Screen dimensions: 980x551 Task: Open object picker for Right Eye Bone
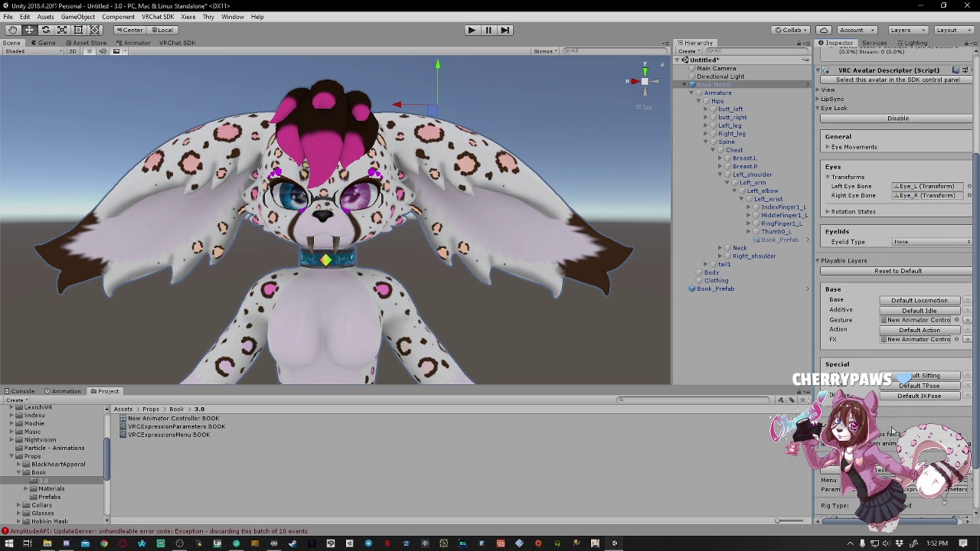click(x=969, y=195)
